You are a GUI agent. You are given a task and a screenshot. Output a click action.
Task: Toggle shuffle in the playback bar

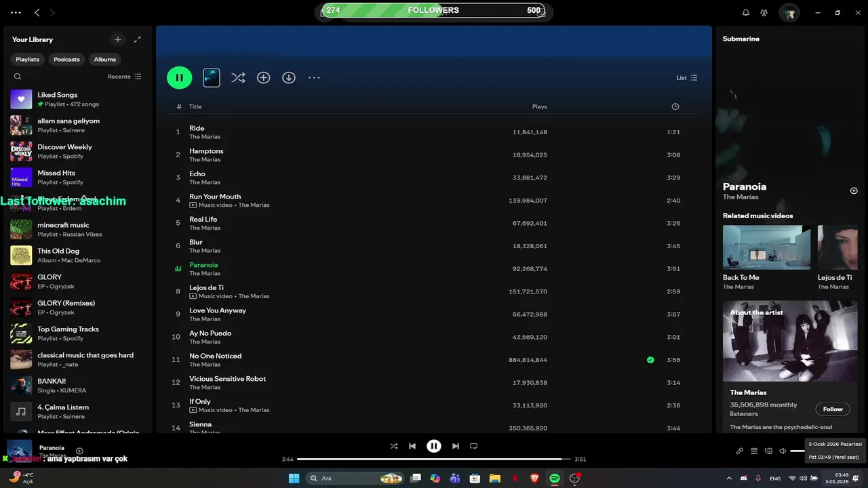coord(394,446)
